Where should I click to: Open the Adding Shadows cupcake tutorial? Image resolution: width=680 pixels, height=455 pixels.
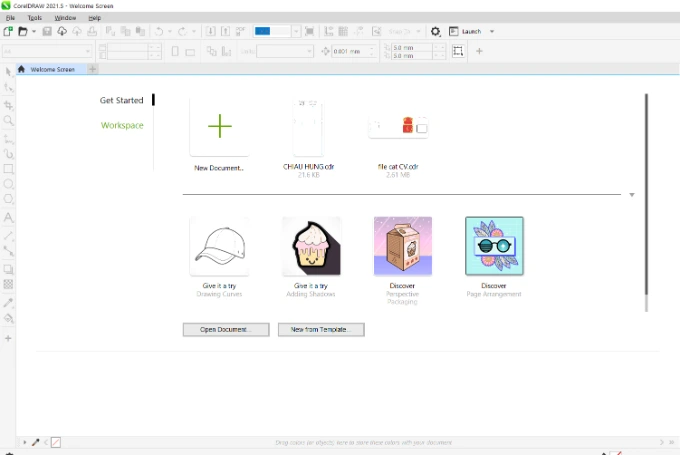tap(311, 246)
